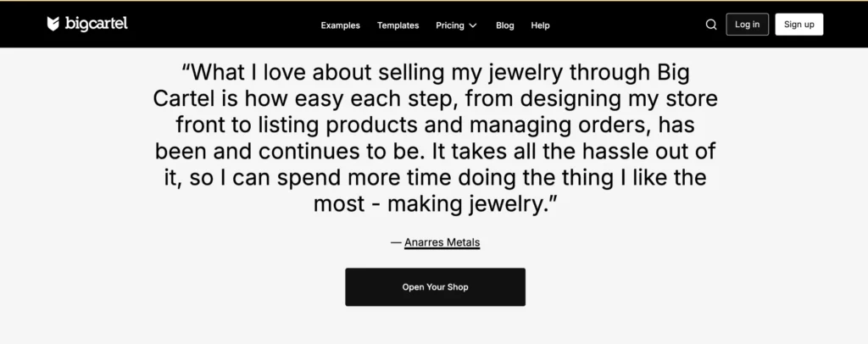This screenshot has height=344, width=868.
Task: Click the white Sign up button
Action: 798,25
